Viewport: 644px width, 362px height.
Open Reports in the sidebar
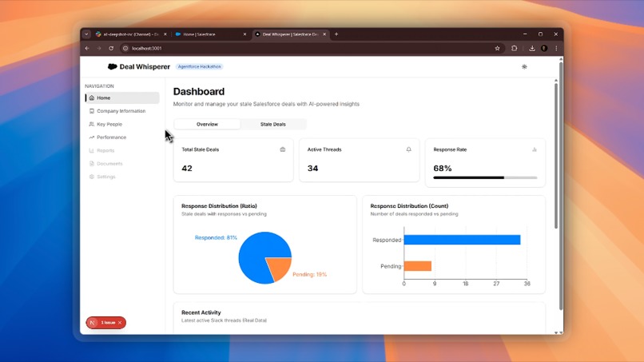pos(122,150)
